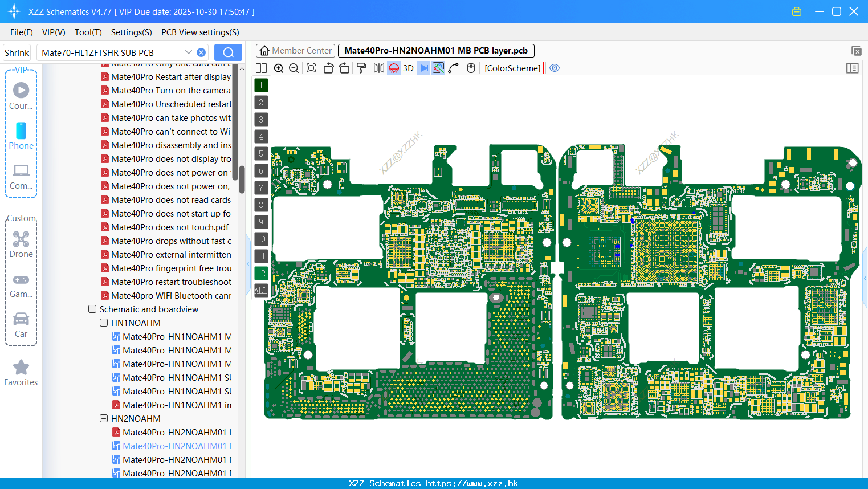The image size is (868, 489).
Task: Toggle the eye visibility icon in toolbar
Action: click(555, 68)
